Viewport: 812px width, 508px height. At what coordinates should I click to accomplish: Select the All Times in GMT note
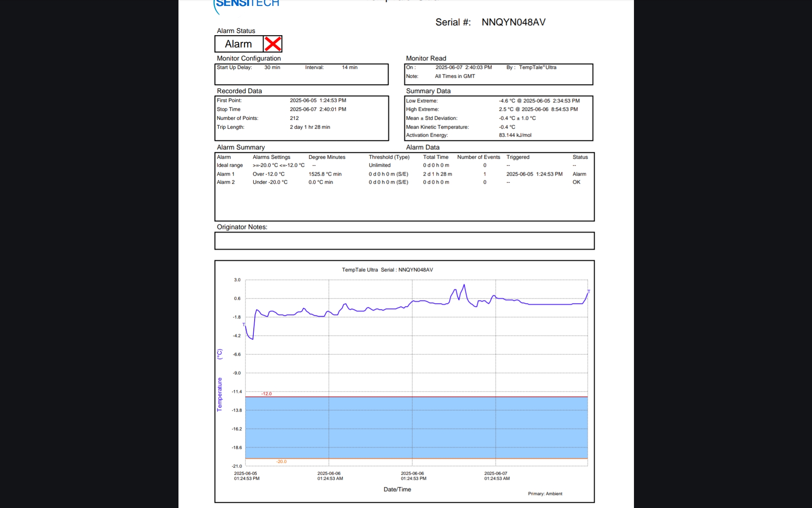click(x=455, y=76)
